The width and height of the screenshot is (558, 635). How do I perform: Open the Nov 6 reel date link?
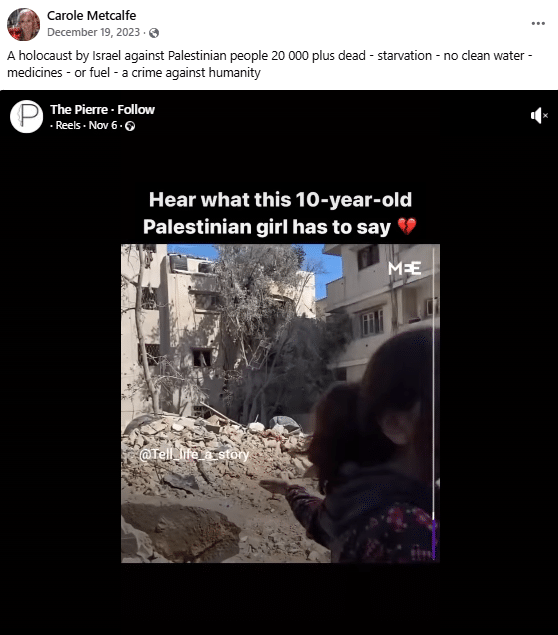click(x=103, y=125)
